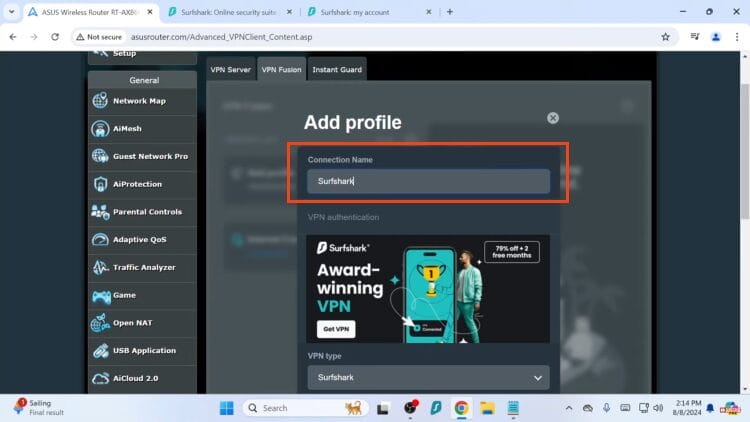Image resolution: width=750 pixels, height=422 pixels.
Task: Open File Explorer from taskbar
Action: point(487,408)
